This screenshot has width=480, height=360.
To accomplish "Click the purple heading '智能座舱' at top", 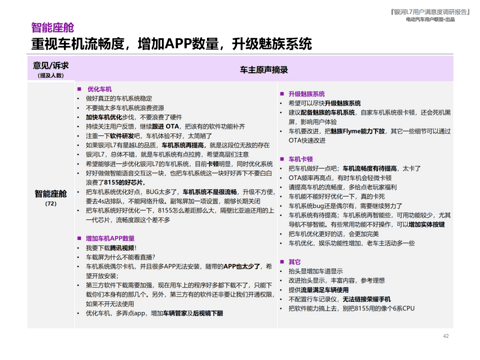I will [53, 28].
